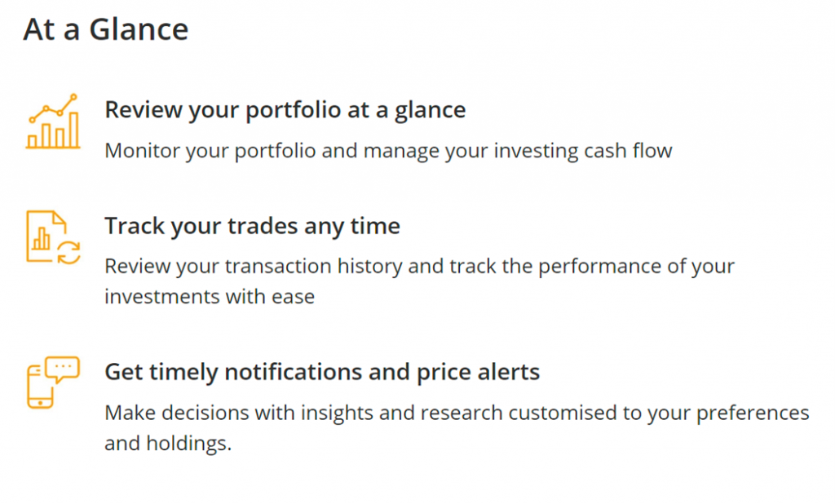This screenshot has height=504, width=835.
Task: Click the portfolio bar chart icon
Action: 53,122
